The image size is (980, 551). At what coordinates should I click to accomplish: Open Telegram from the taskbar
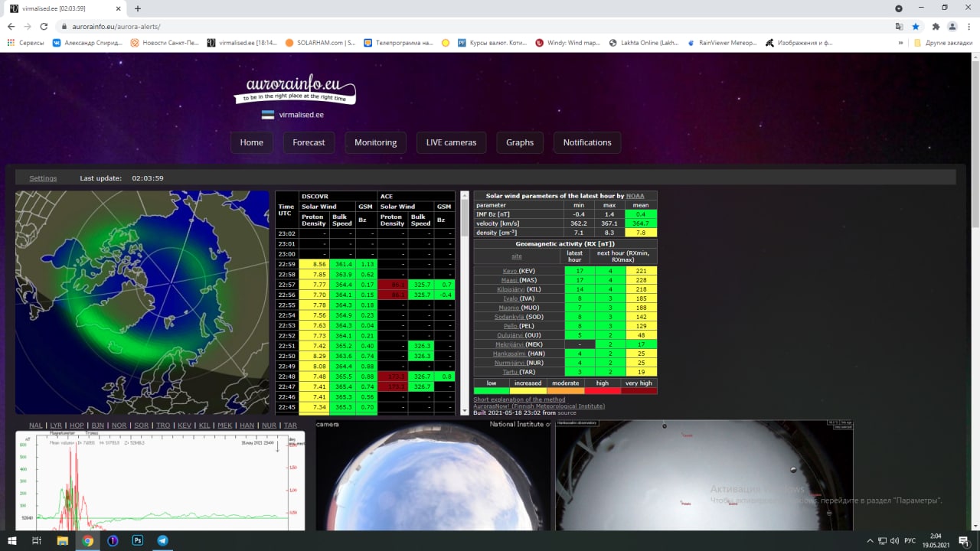point(162,540)
